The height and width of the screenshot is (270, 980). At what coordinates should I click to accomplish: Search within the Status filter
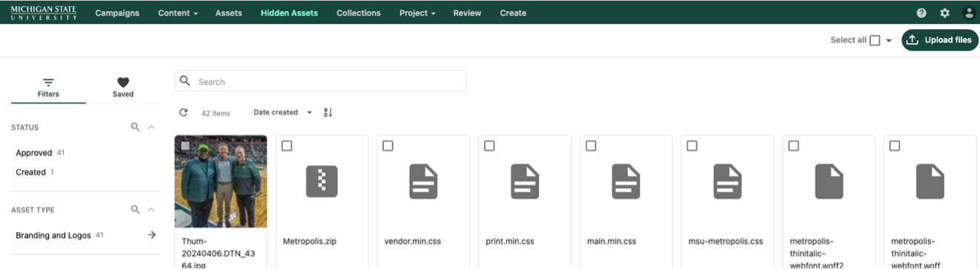point(135,127)
